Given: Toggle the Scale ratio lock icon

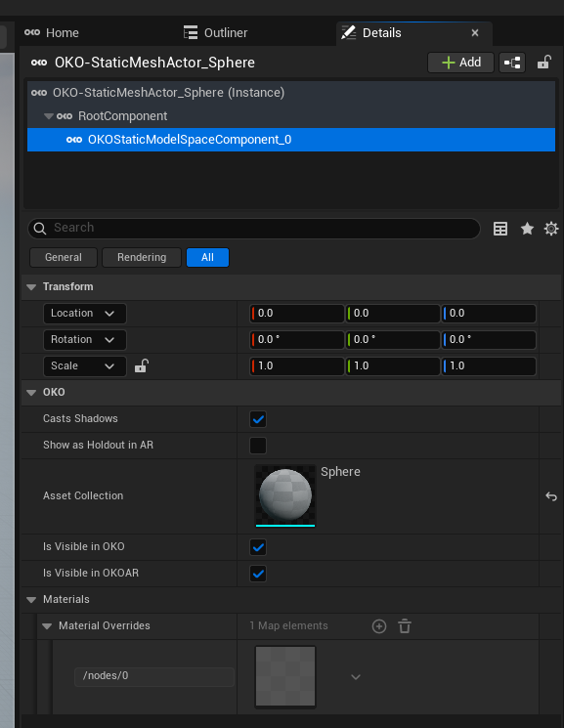Looking at the screenshot, I should click(x=141, y=365).
